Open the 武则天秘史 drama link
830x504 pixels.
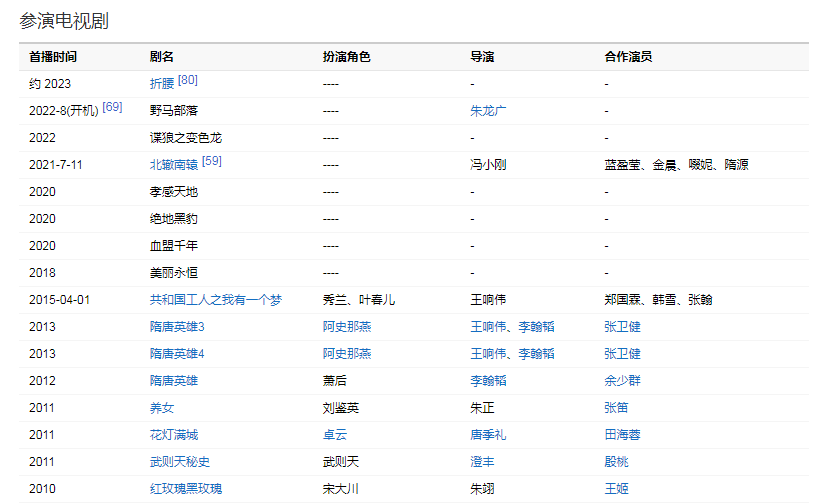[180, 462]
